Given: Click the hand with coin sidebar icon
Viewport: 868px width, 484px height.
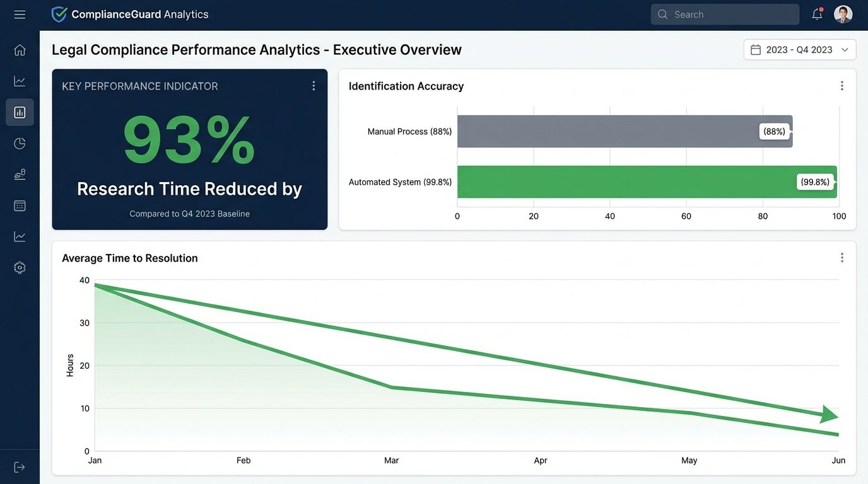Looking at the screenshot, I should point(20,175).
